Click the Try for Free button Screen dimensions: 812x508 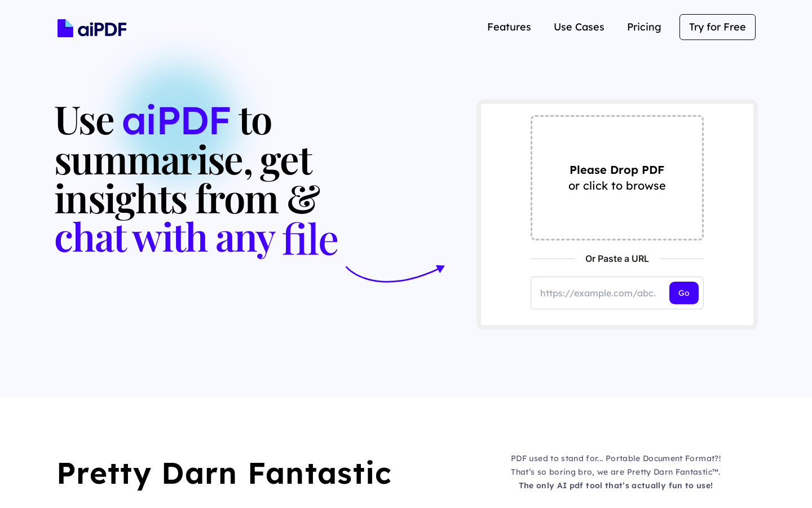[x=717, y=27]
